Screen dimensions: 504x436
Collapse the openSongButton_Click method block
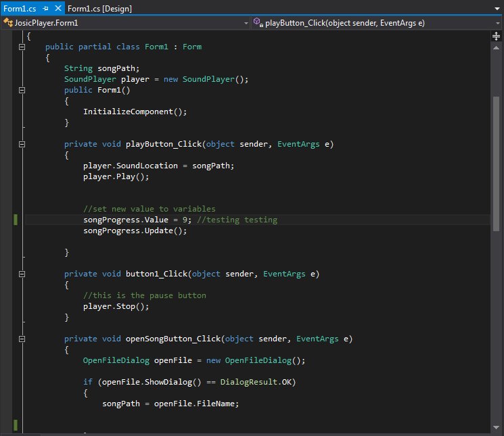click(x=22, y=339)
